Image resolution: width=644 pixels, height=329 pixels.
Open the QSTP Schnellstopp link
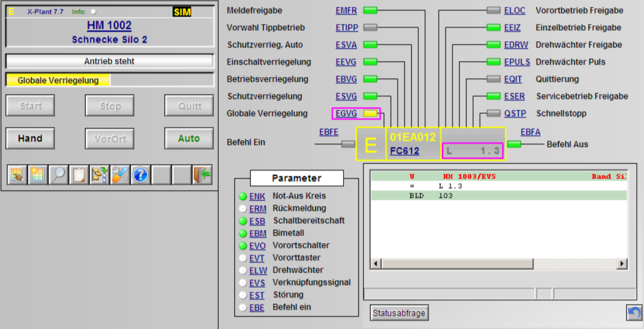515,113
